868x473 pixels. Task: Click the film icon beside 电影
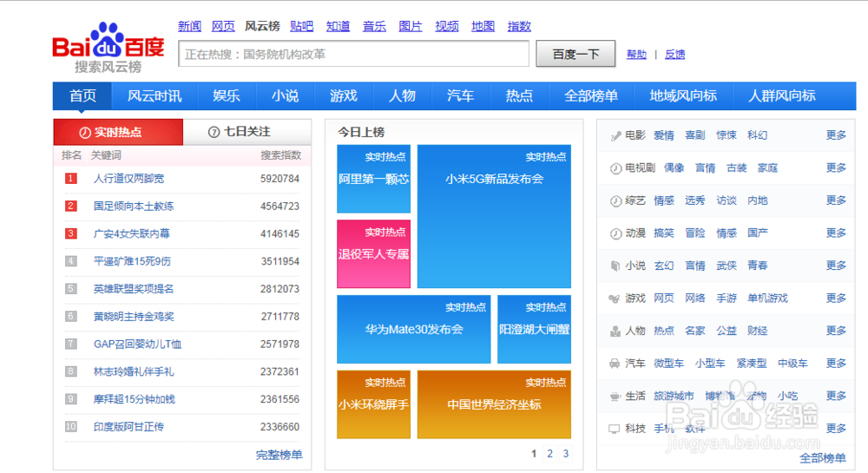point(615,135)
